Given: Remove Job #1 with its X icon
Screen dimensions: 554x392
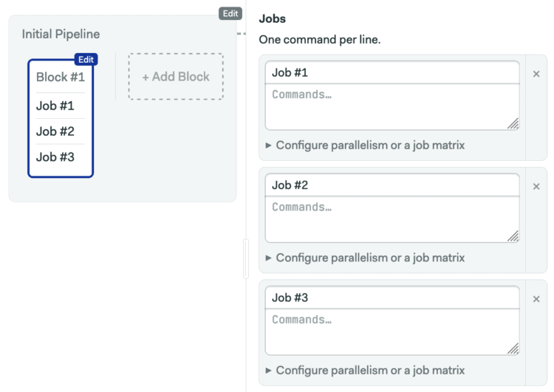Looking at the screenshot, I should (536, 74).
